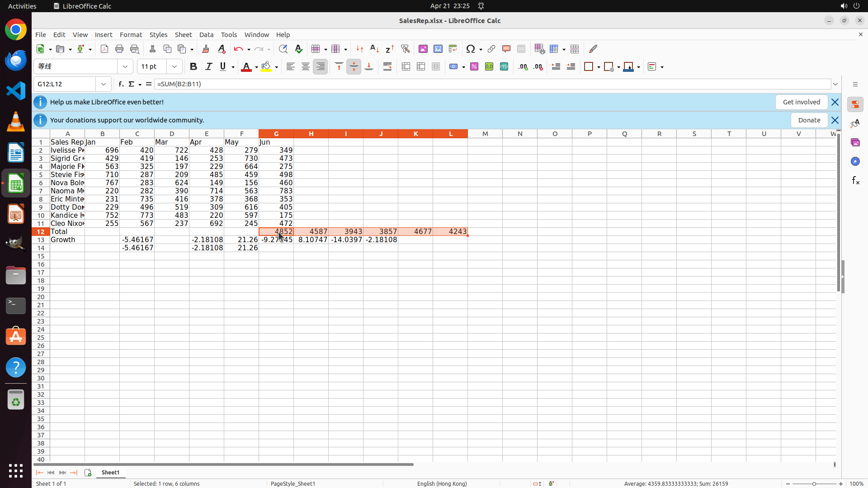
Task: Click the Sort Ascending icon
Action: (x=374, y=49)
